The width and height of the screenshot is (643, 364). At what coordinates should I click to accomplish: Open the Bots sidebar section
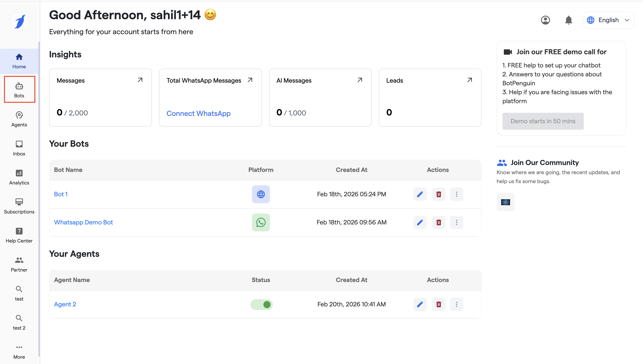[19, 90]
